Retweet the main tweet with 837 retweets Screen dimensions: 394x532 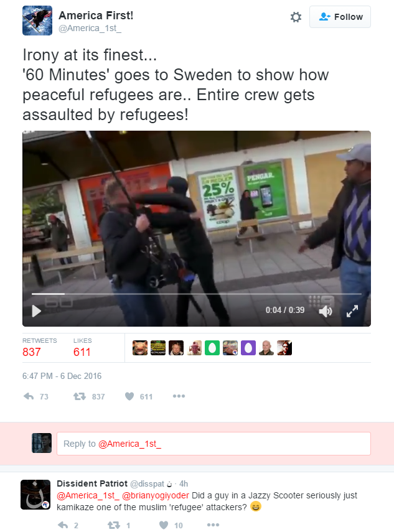click(80, 396)
